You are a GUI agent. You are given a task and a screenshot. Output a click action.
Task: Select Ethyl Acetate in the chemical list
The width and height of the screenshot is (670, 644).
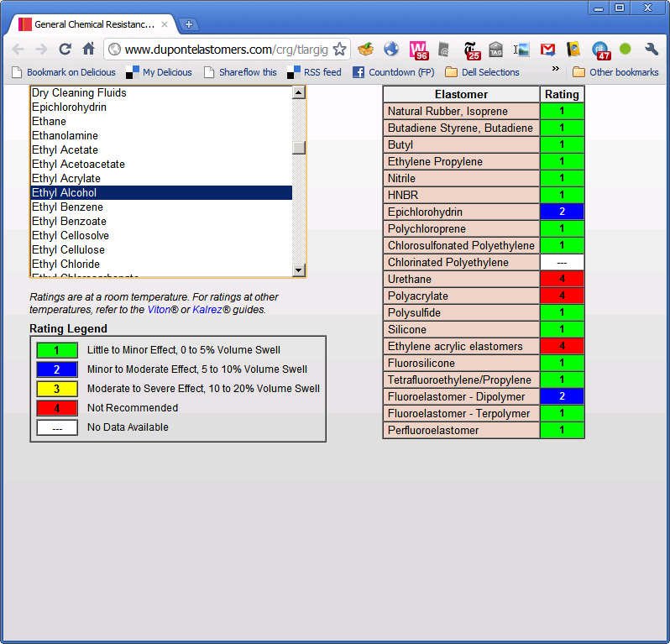coord(161,150)
